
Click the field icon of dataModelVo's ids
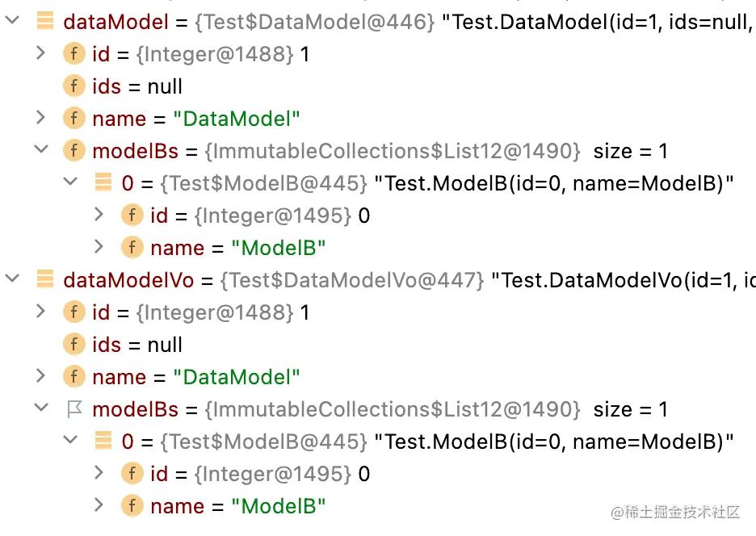(73, 345)
